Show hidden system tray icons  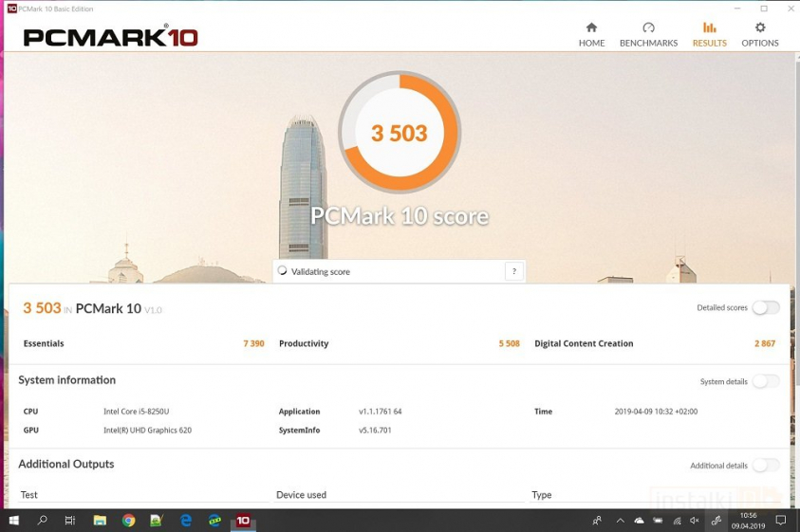point(620,521)
